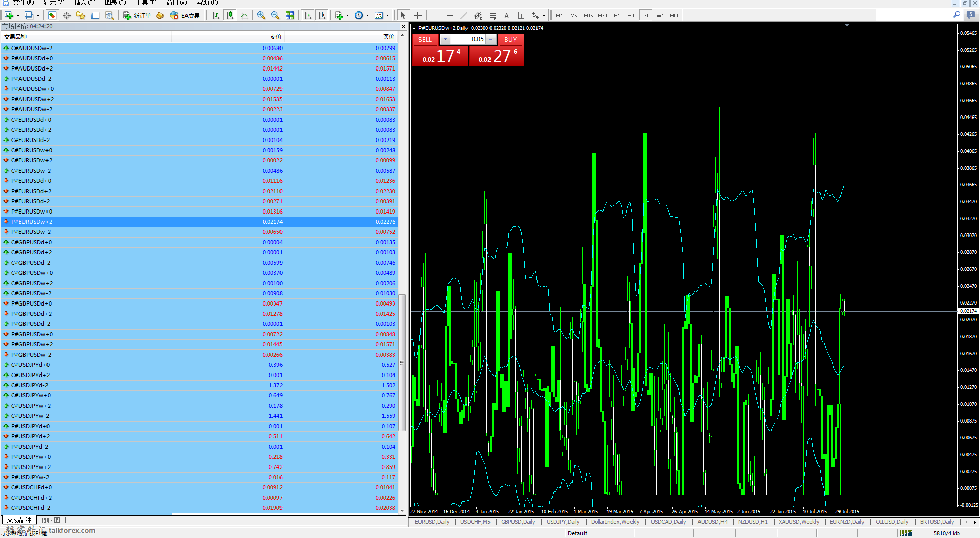The height and width of the screenshot is (538, 980).
Task: Expand the new chart dropdown arrow
Action: 18,15
